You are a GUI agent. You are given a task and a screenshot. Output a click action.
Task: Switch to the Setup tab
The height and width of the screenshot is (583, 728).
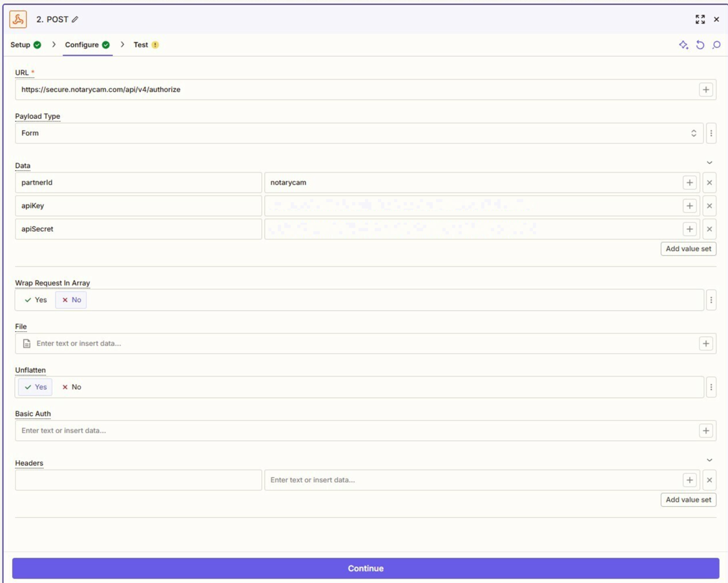pyautogui.click(x=26, y=45)
